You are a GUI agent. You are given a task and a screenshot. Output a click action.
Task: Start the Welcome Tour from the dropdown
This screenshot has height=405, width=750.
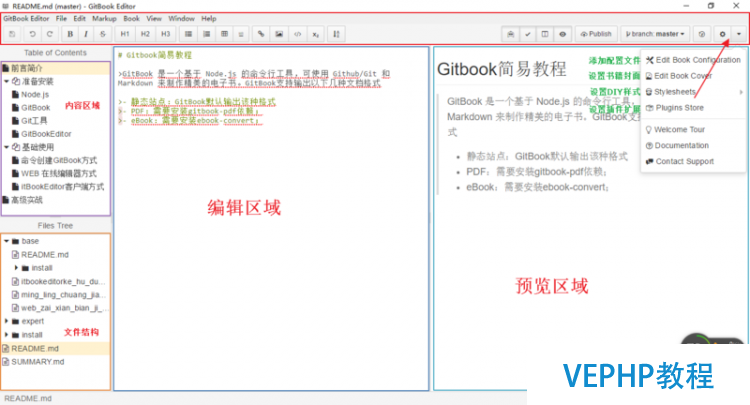[694, 130]
